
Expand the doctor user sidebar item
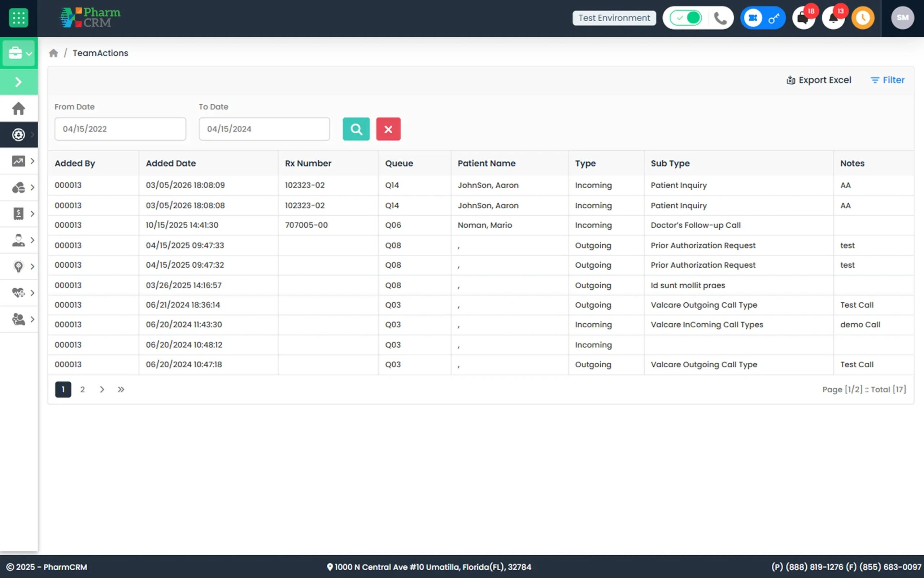click(x=19, y=240)
